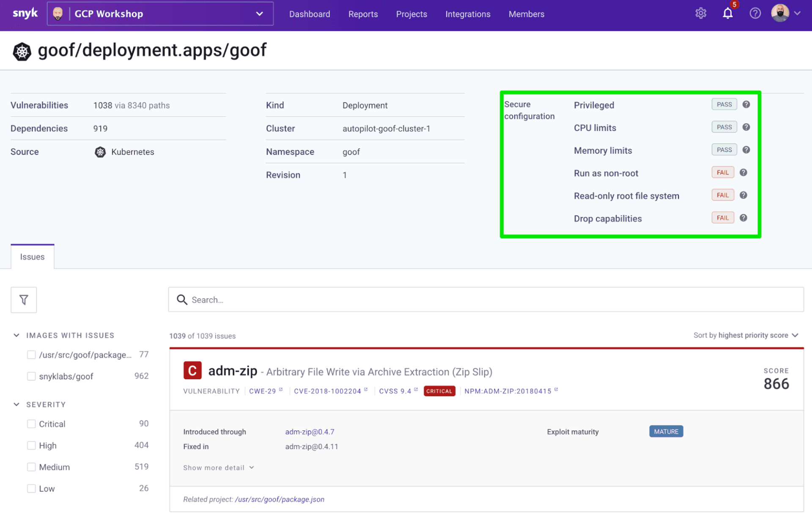Check the /usr/src/goof/package... image filter
Viewport: 812px width, 513px height.
(31, 355)
